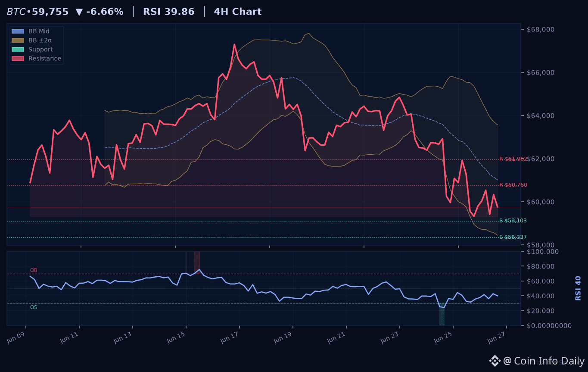Select the "$40.000" RSI axis label
The height and width of the screenshot is (372, 588).
point(541,296)
